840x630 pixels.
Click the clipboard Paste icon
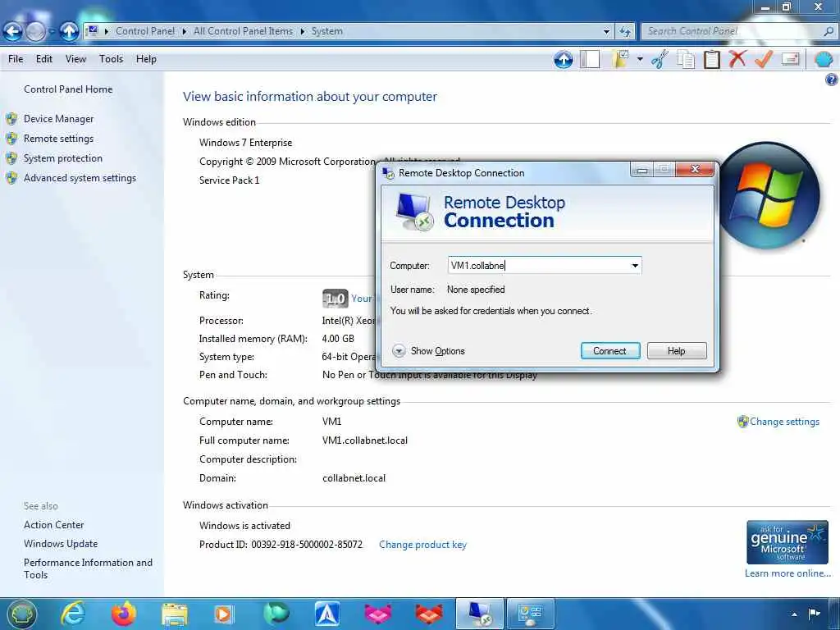pos(711,59)
